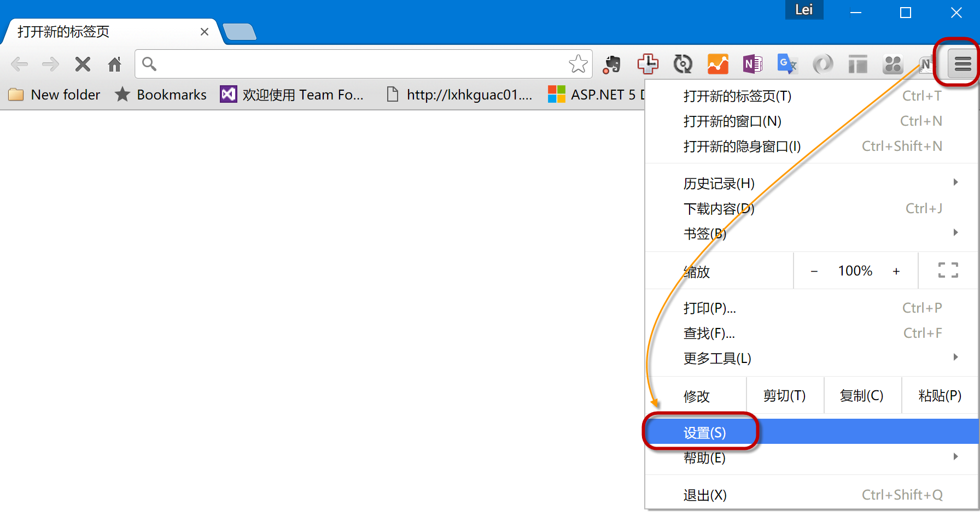Image resolution: width=980 pixels, height=516 pixels.
Task: Open the Team Foundation bookmark
Action: click(x=292, y=95)
